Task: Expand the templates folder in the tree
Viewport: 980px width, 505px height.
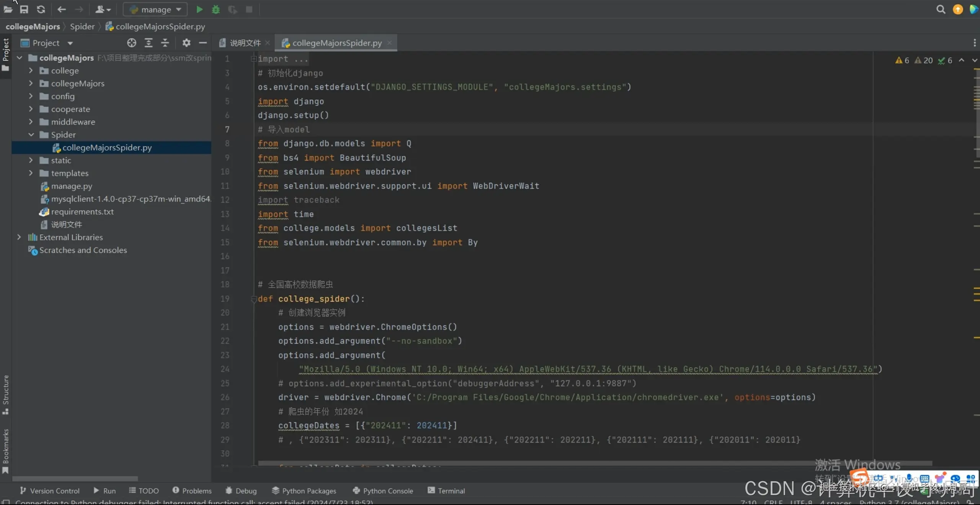Action: tap(31, 173)
